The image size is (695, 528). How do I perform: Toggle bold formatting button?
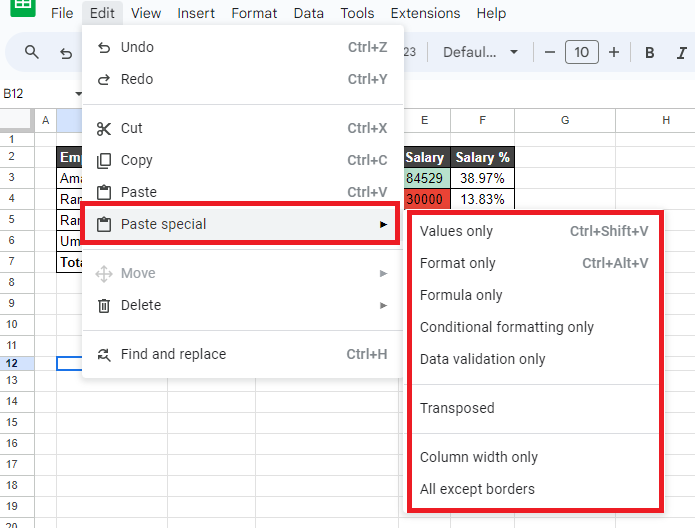(x=649, y=53)
